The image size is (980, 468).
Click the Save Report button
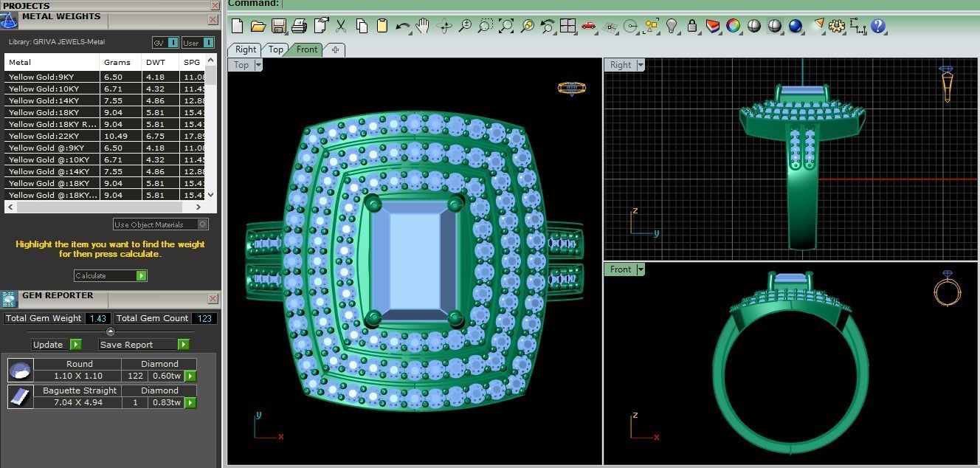point(144,345)
